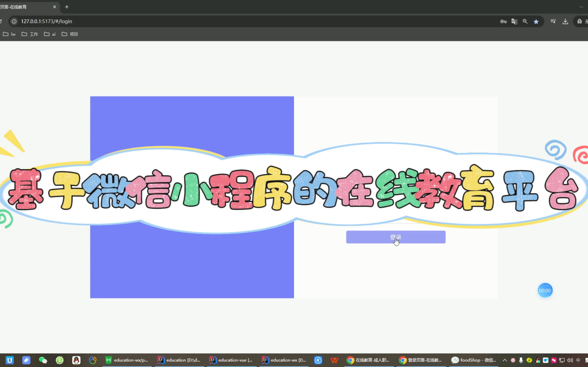
Task: Open the lw bookmarks folder
Action: [9, 34]
